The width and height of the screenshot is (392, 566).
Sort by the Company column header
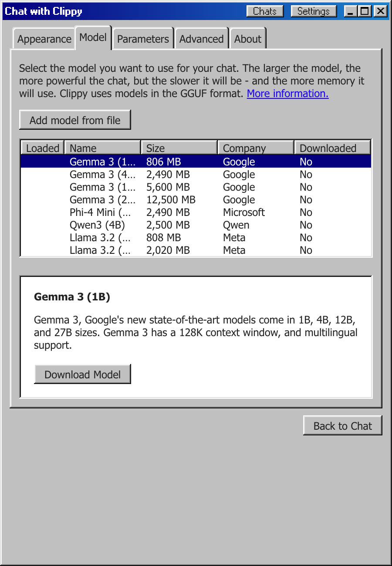pos(256,148)
